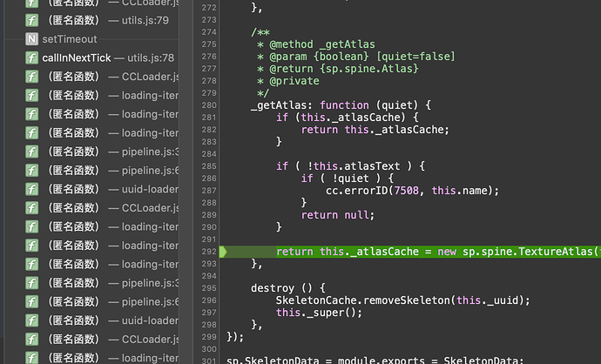Screen dimensions: 601x364
Task: Click gutter line number 288
Action: point(209,203)
